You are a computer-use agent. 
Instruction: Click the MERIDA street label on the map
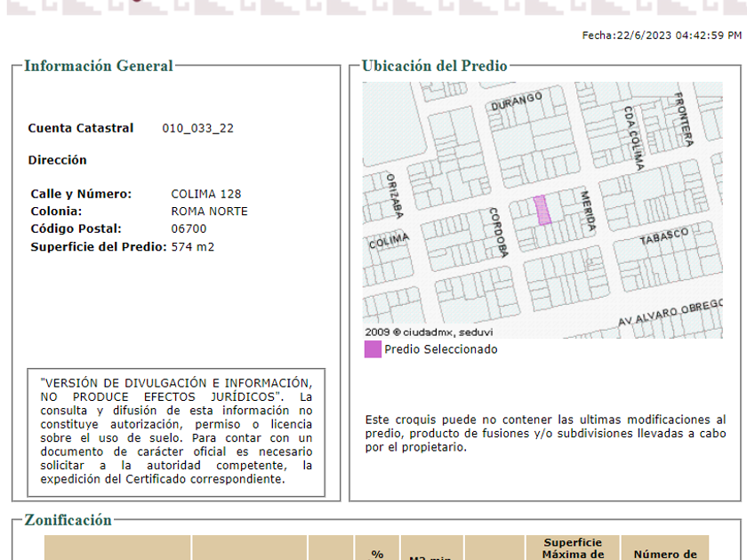(x=587, y=212)
